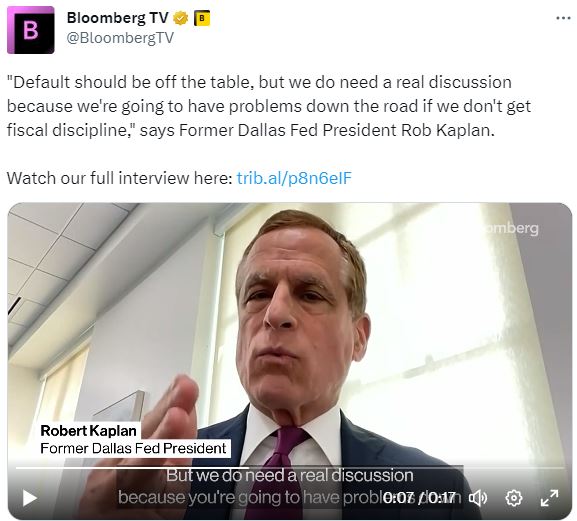Click the gold verified badge
Viewport: 577px width, 521px height.
pyautogui.click(x=181, y=18)
